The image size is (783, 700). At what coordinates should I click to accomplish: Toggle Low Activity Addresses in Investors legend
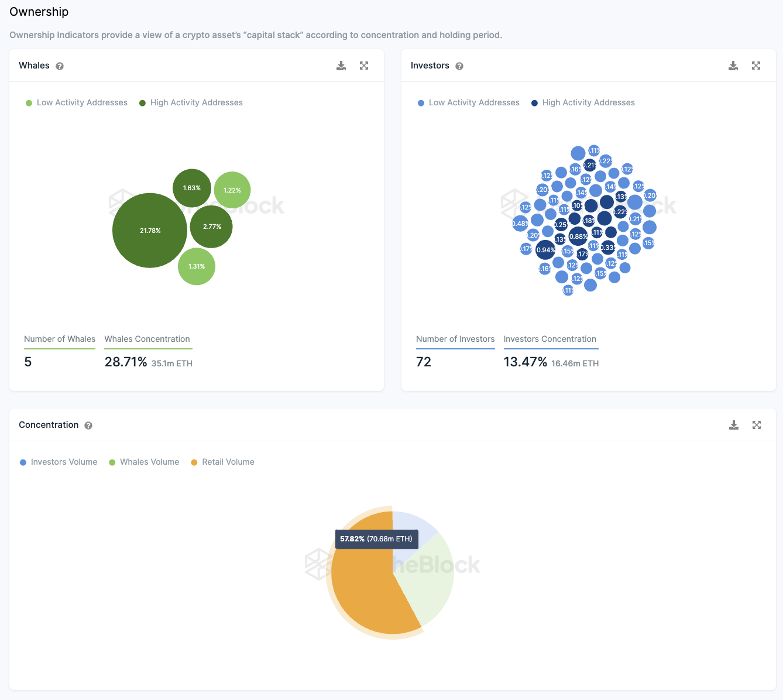click(469, 102)
